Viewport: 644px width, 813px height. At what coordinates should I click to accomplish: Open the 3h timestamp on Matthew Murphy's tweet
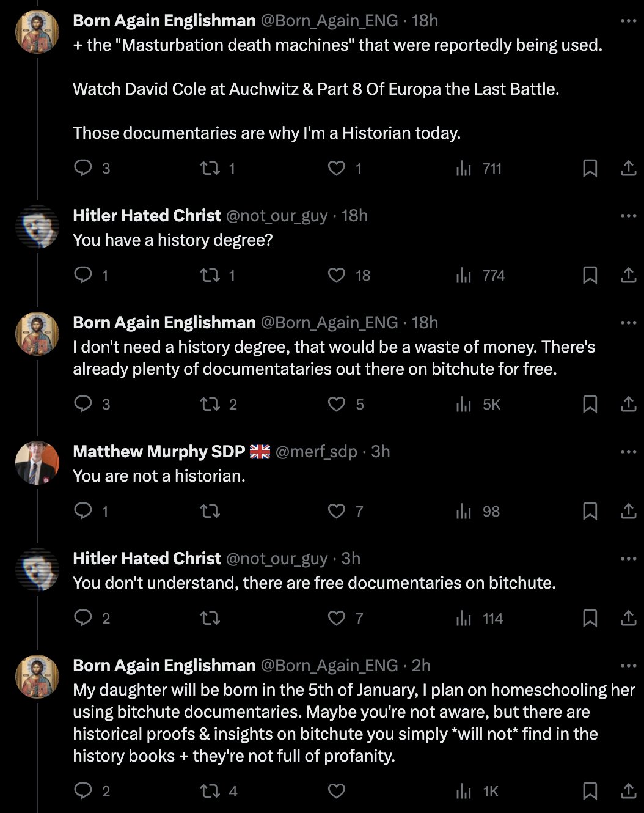tap(380, 452)
